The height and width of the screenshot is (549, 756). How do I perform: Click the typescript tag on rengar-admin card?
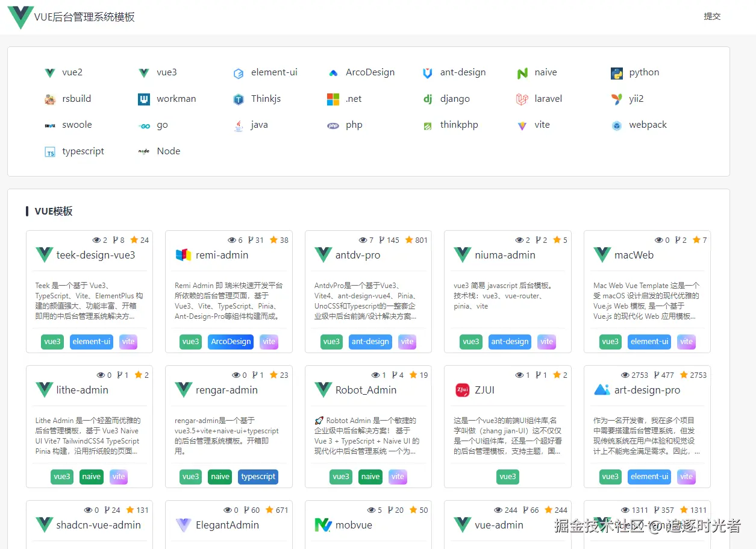click(x=258, y=477)
